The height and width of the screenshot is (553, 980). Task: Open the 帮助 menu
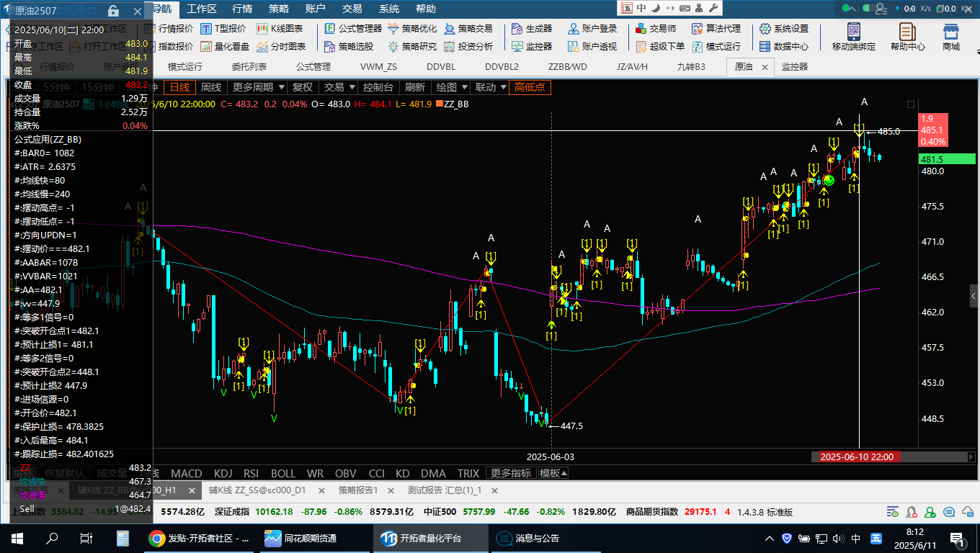(426, 9)
